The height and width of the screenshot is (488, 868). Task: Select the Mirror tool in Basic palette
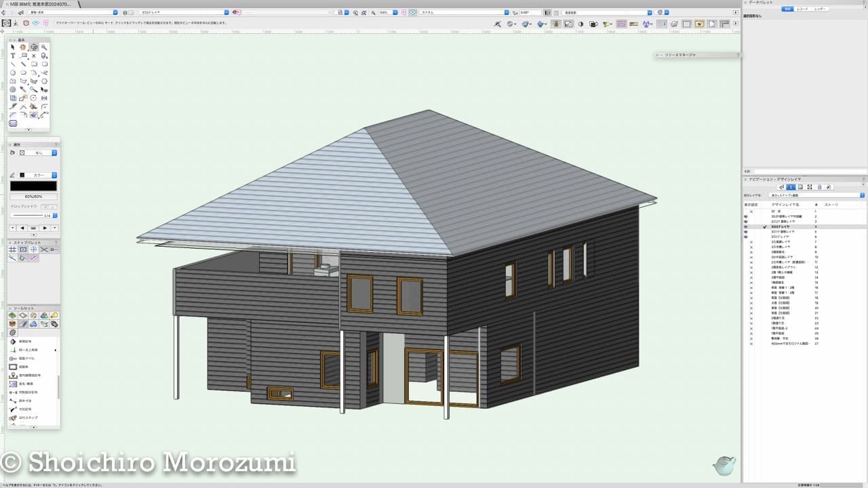pos(44,98)
